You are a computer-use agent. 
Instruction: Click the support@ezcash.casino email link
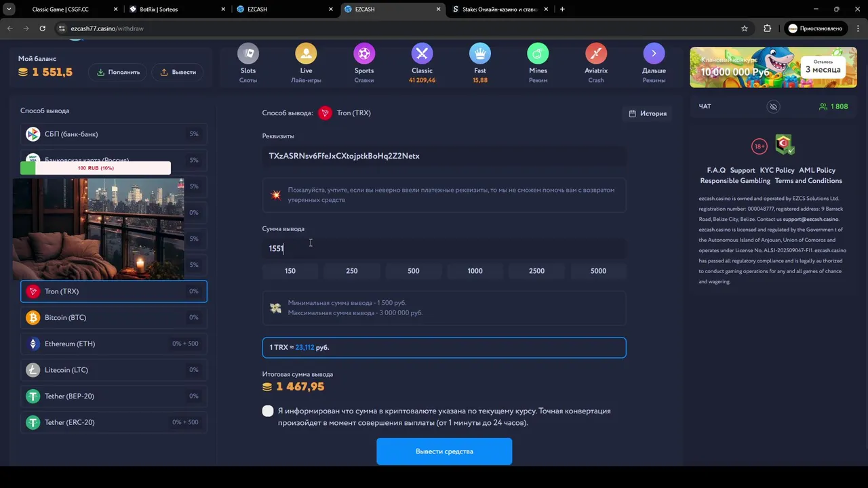(810, 220)
